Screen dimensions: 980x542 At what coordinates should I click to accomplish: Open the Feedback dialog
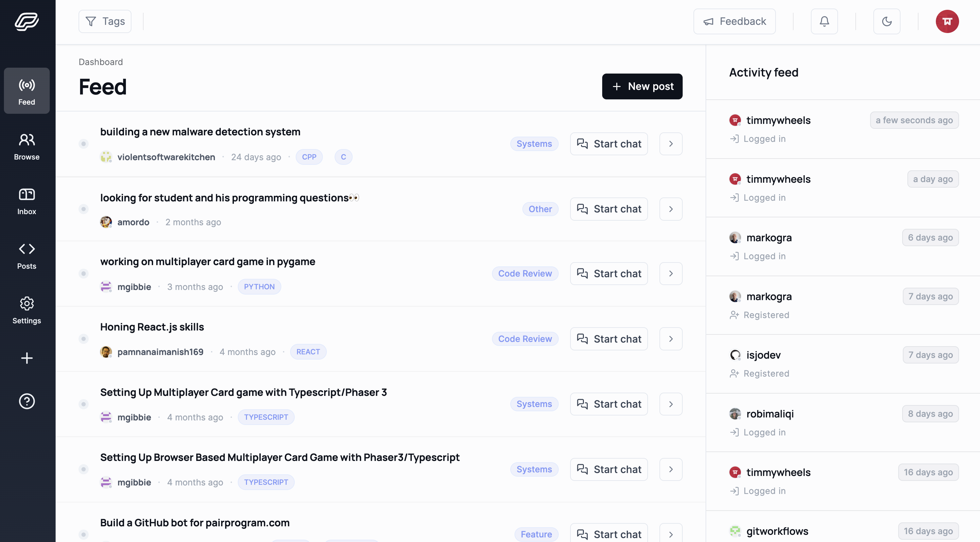734,21
